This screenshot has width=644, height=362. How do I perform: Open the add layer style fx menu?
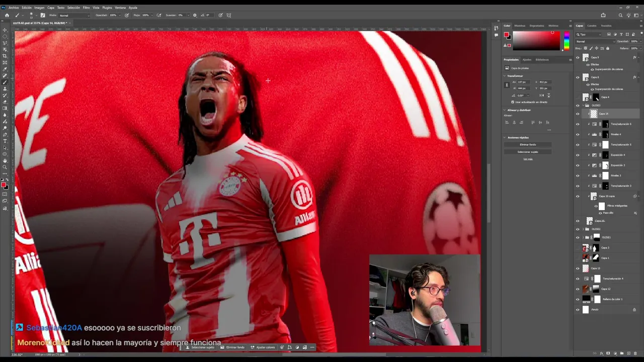coord(602,353)
